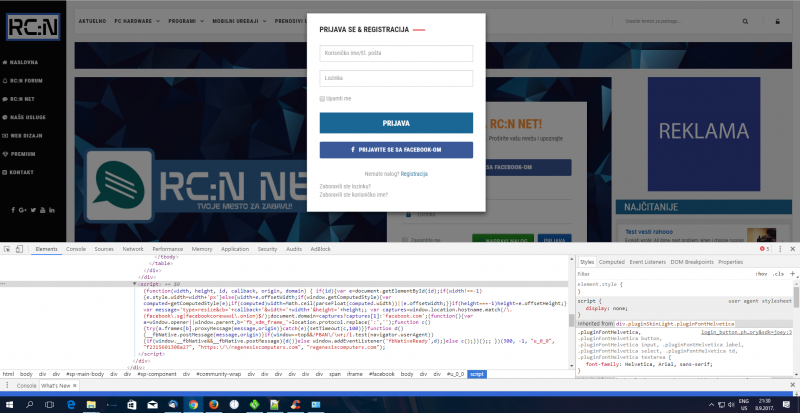The image size is (800, 413).
Task: Click the RC:N site logo
Action: [33, 27]
